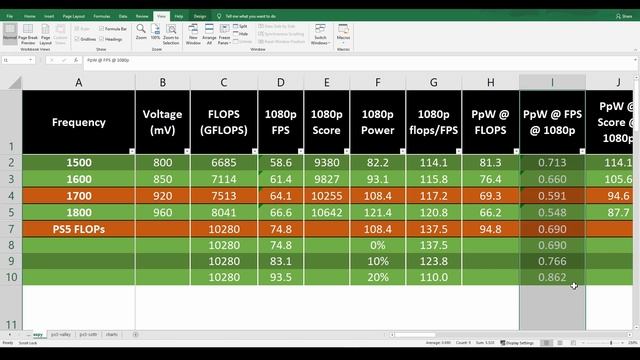The height and width of the screenshot is (360, 640).
Task: Open 1080p Power filter dropdown
Action: 402,151
